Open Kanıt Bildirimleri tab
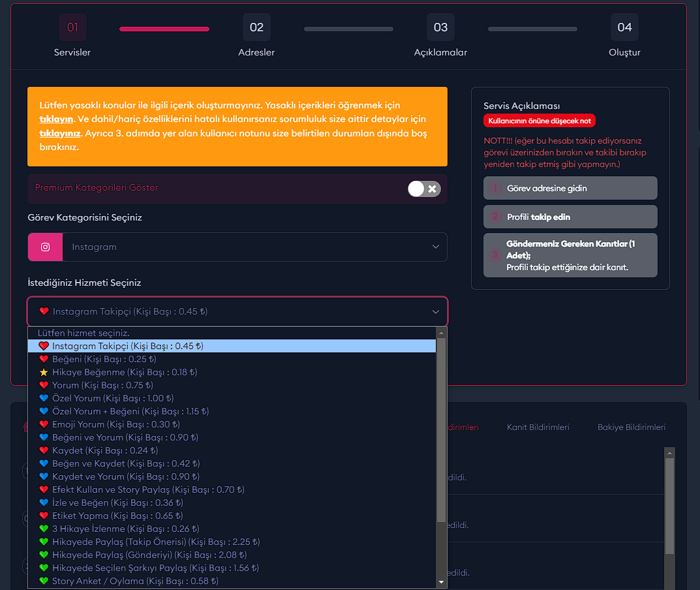Screen dimensions: 700x590 click(x=538, y=427)
